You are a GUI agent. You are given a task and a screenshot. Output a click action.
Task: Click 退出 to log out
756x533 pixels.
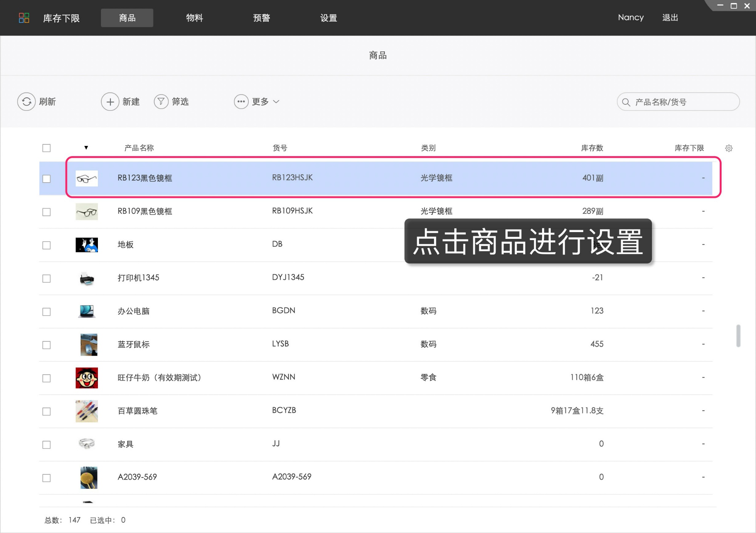(670, 18)
